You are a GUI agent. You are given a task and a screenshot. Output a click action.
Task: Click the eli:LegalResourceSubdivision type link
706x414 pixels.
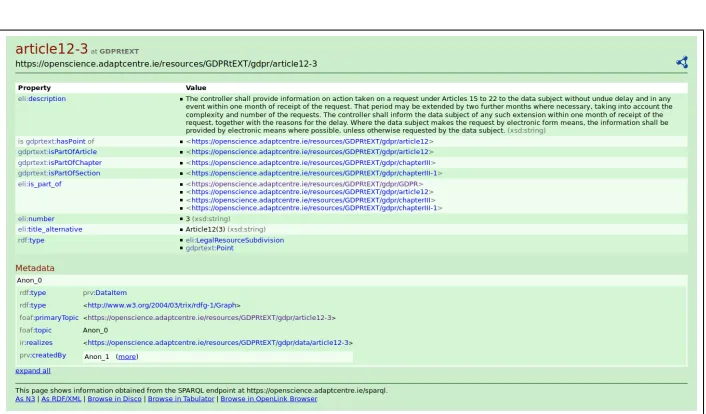pyautogui.click(x=235, y=240)
